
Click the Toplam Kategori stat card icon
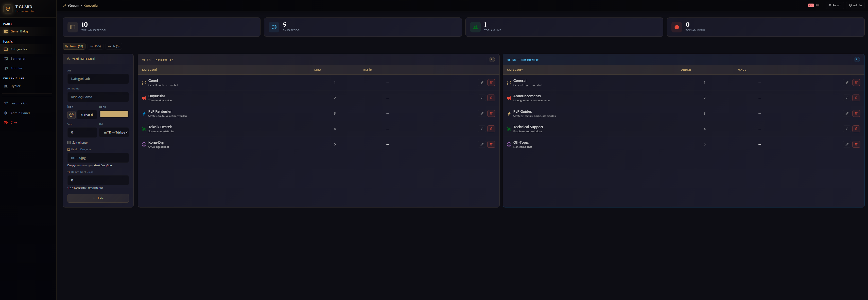(x=73, y=27)
